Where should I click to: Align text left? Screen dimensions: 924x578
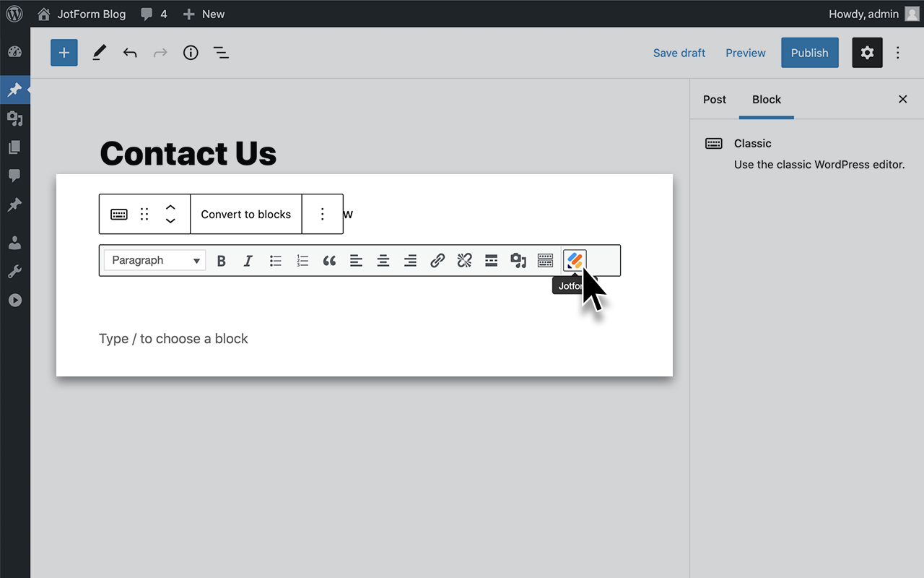pyautogui.click(x=356, y=261)
